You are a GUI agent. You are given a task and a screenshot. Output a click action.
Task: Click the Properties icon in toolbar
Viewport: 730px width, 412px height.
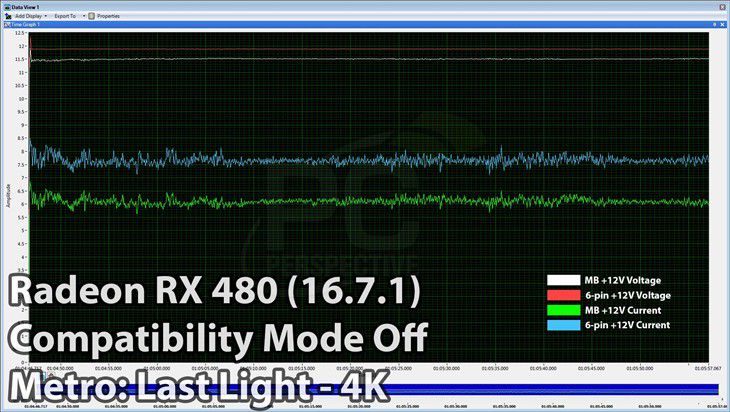[92, 16]
